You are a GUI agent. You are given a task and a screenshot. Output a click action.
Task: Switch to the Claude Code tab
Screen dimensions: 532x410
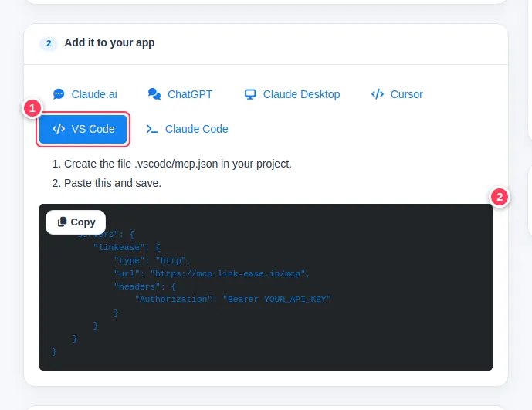coord(187,129)
